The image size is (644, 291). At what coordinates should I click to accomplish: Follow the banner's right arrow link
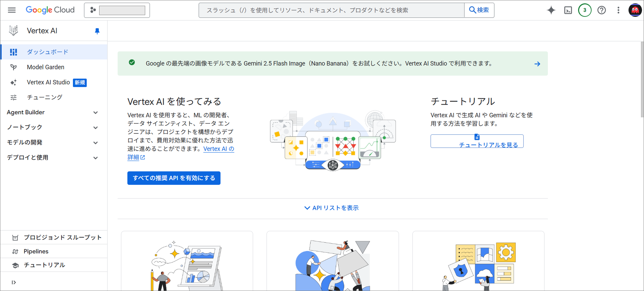pos(537,64)
